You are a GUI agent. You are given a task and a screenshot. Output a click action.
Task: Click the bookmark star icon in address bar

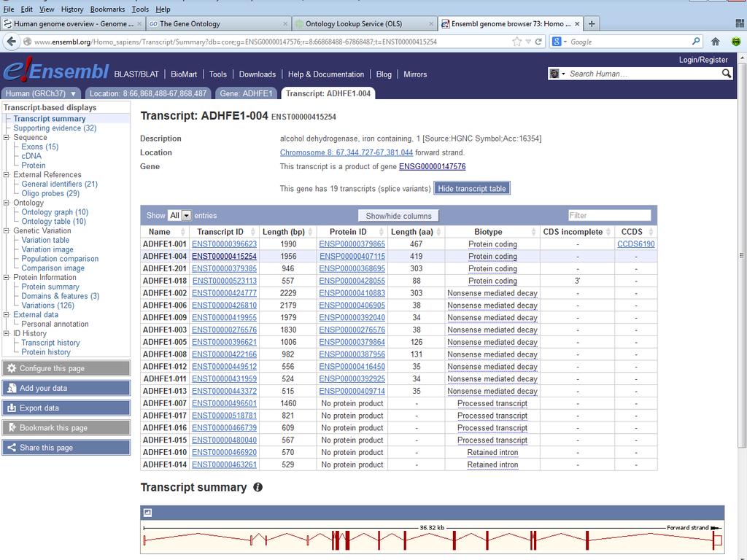[x=517, y=42]
